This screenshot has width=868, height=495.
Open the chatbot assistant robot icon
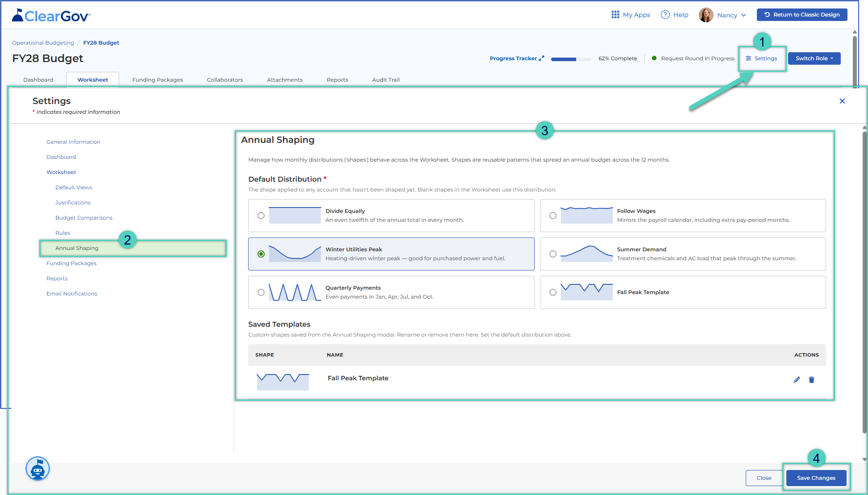click(38, 469)
